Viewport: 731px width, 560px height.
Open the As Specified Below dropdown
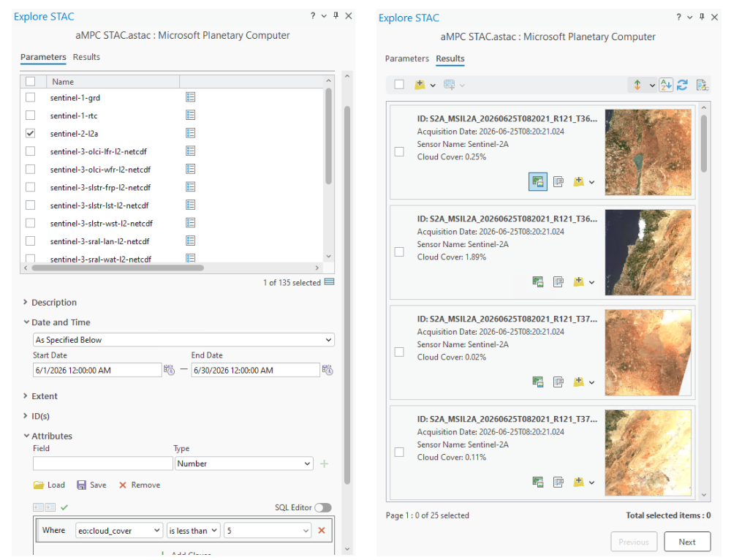coord(183,339)
